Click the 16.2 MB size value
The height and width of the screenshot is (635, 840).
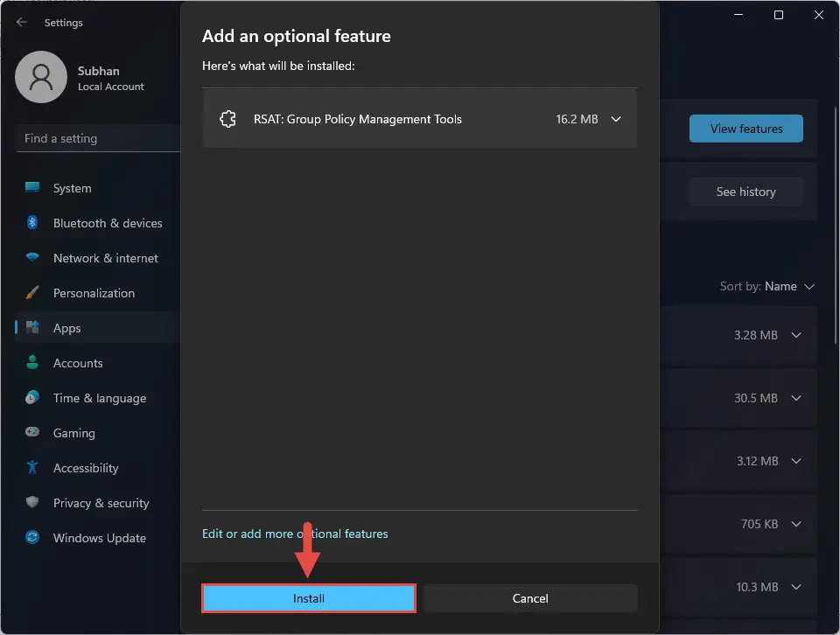click(x=577, y=119)
